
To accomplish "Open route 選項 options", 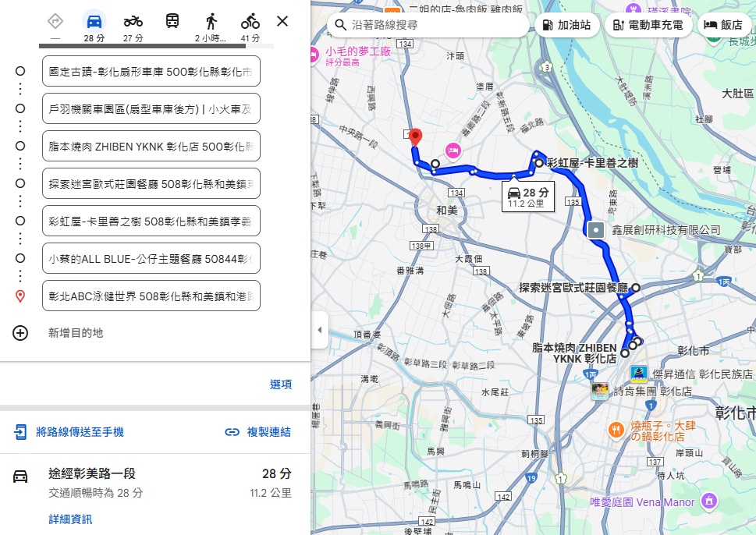I will (x=281, y=384).
